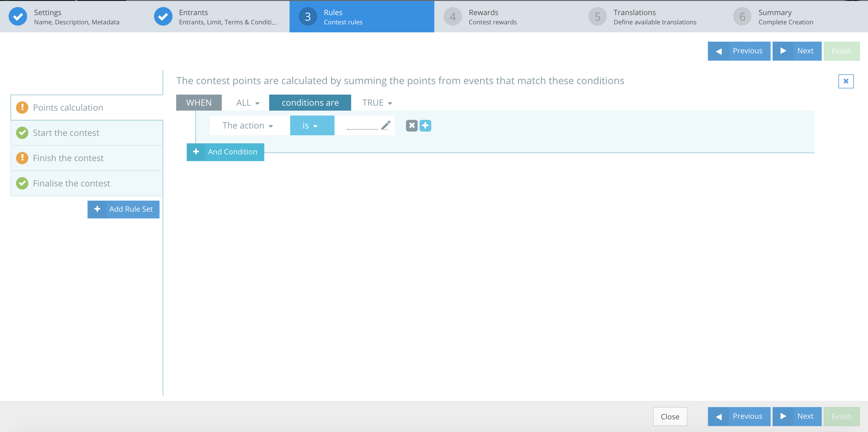The height and width of the screenshot is (432, 868).
Task: Click the orange warning icon beside Finish the contest
Action: click(22, 158)
